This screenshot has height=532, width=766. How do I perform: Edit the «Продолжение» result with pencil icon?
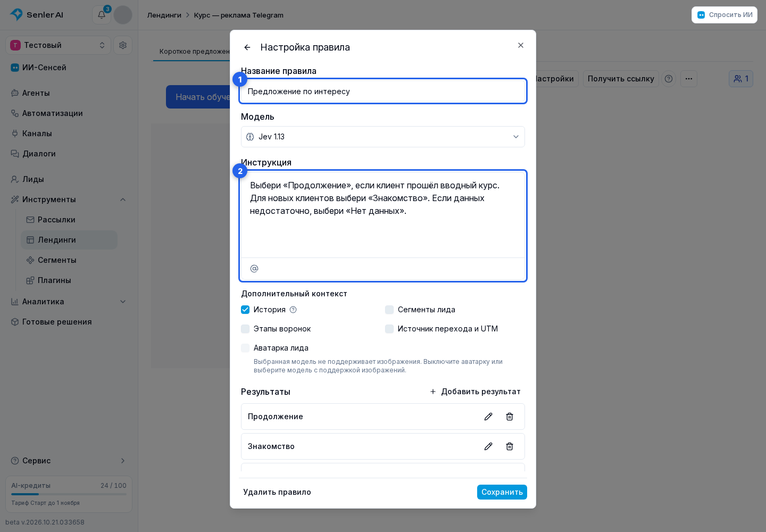tap(488, 417)
